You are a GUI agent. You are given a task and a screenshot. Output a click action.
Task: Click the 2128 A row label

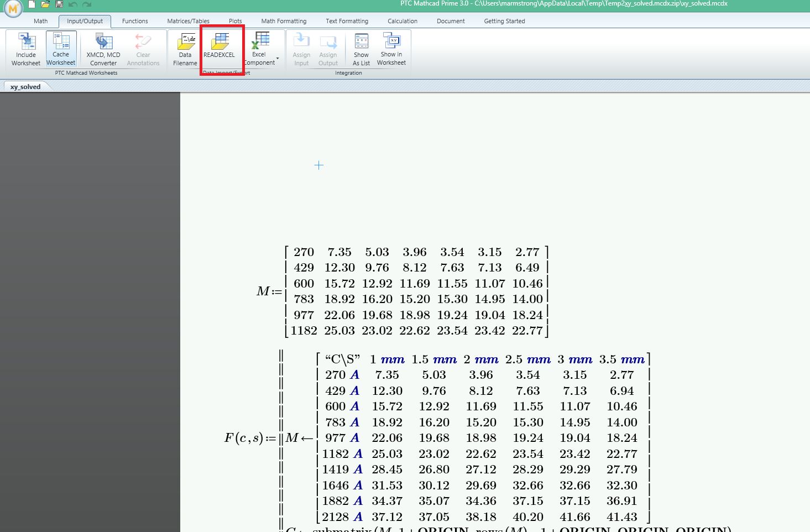(342, 517)
